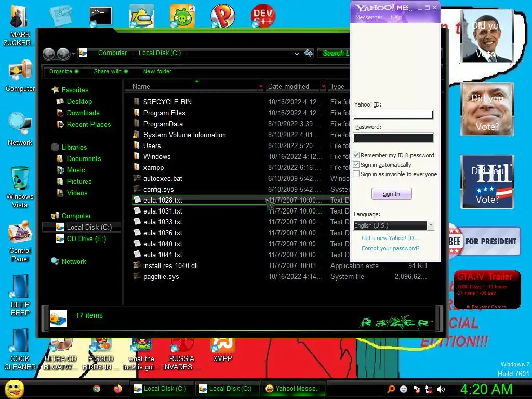Launch Chrome from the taskbar

97,389
